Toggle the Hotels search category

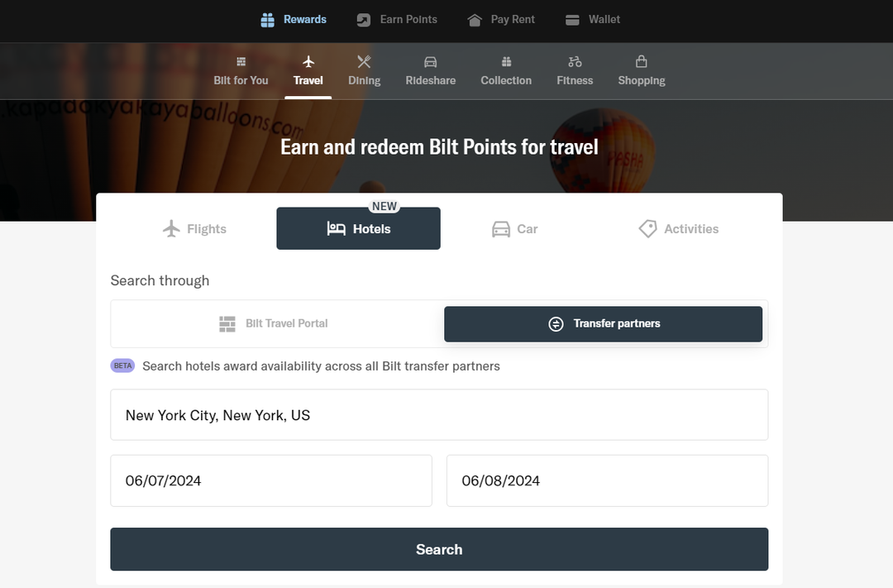[358, 228]
